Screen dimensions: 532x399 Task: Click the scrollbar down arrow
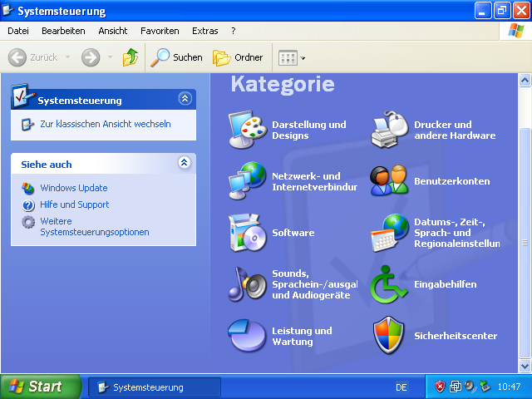pyautogui.click(x=525, y=366)
